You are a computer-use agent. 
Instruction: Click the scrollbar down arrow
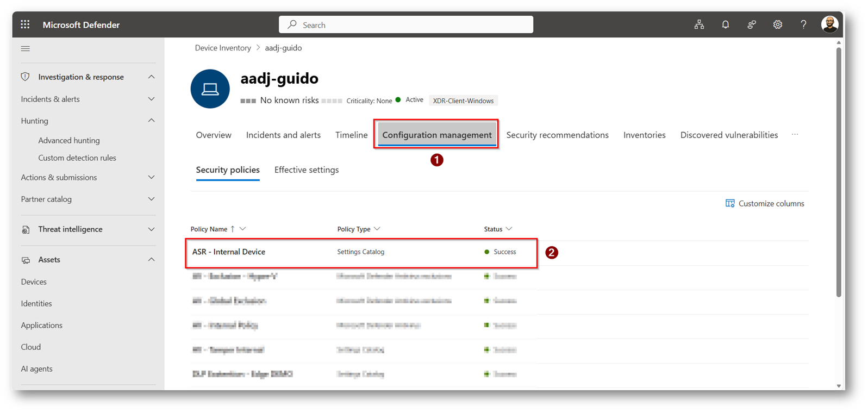(x=839, y=386)
